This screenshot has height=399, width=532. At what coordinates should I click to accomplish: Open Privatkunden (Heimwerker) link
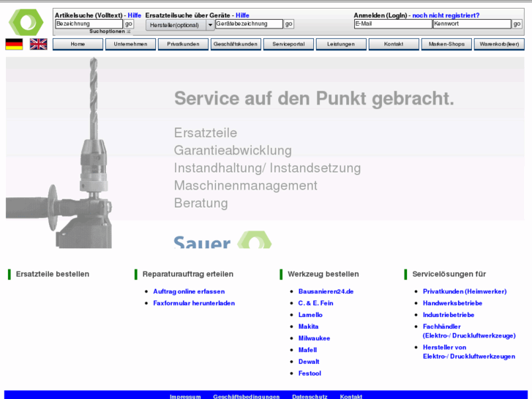pos(465,291)
